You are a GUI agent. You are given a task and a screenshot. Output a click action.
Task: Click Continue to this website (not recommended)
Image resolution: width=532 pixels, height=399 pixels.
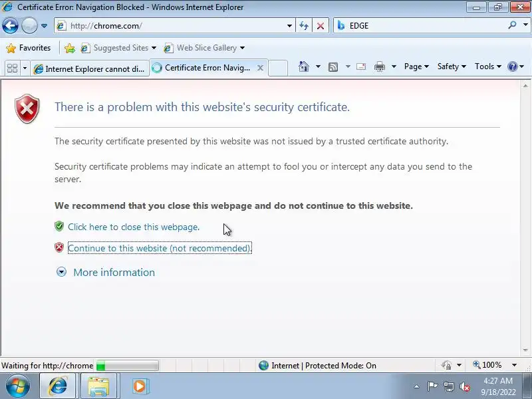160,248
